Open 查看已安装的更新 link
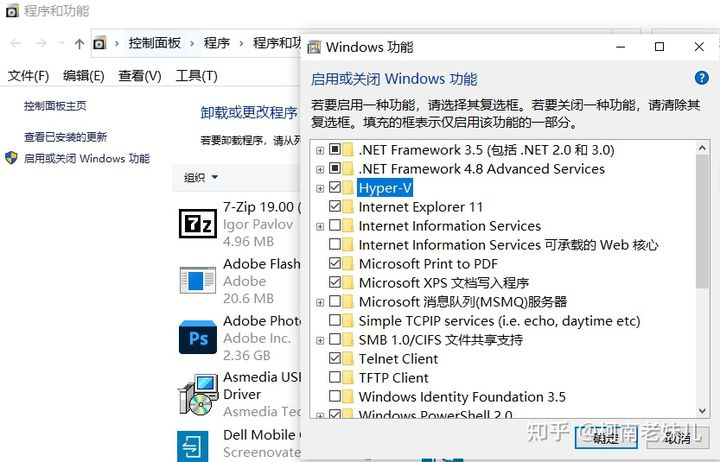720x462 pixels. click(65, 137)
